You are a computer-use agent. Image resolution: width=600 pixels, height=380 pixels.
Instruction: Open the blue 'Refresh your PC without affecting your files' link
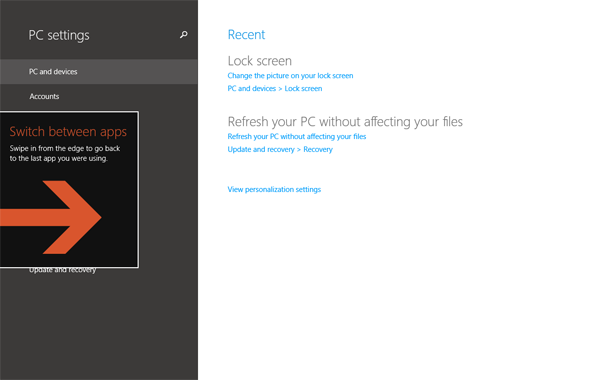click(297, 137)
